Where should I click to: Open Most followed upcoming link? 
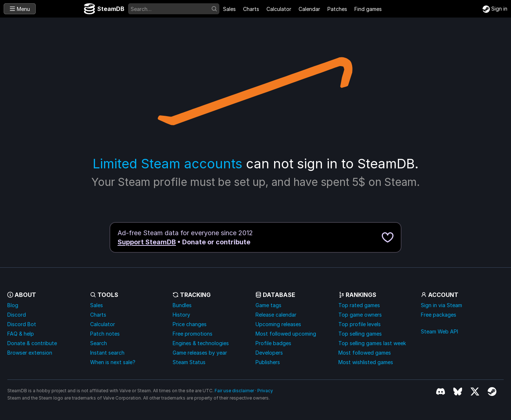tap(286, 334)
